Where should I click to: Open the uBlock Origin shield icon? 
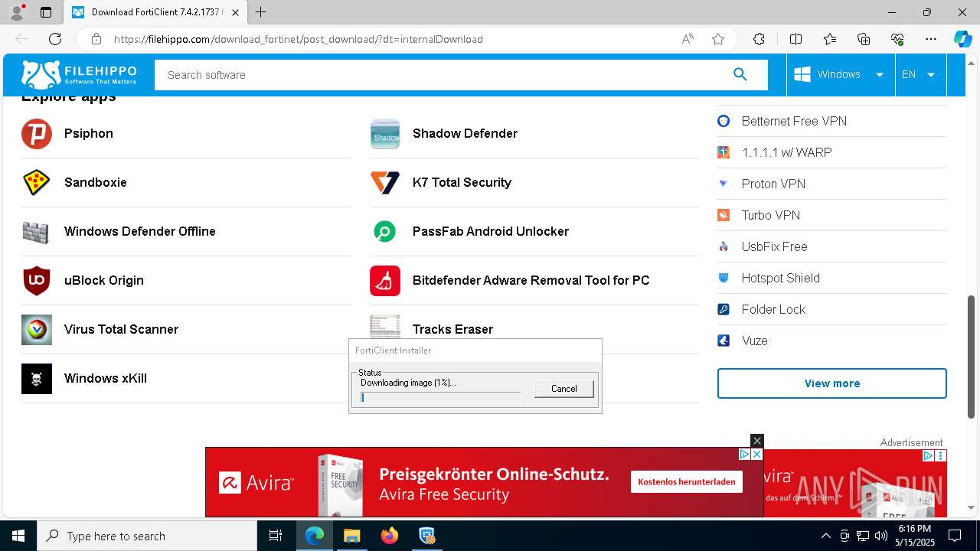point(37,281)
